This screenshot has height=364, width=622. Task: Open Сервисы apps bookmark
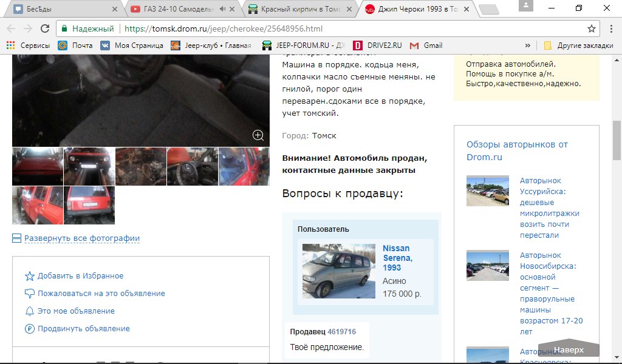tap(28, 45)
